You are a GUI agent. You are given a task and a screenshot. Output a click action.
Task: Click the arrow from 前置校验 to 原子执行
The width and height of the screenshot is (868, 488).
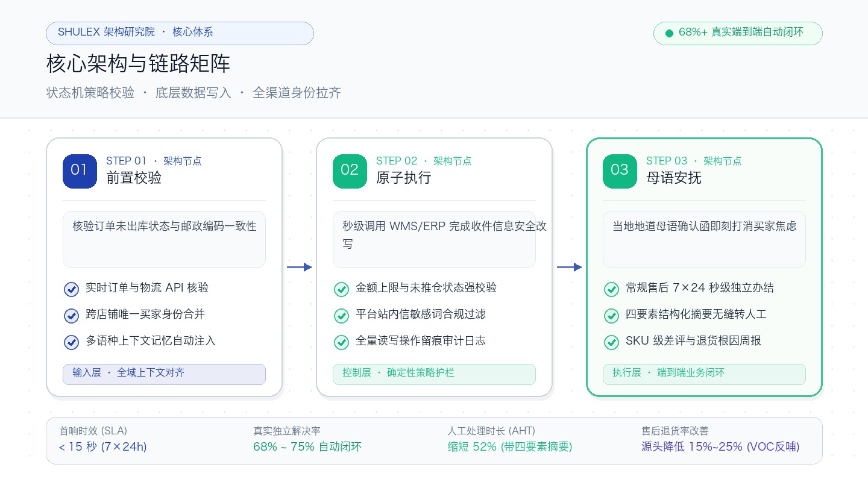(299, 267)
